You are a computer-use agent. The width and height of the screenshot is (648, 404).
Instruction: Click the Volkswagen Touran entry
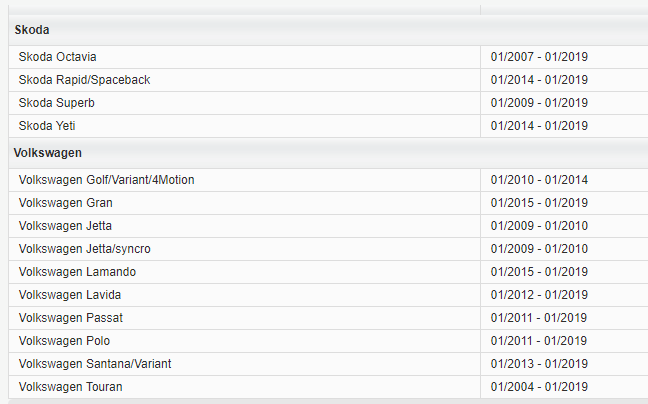coord(328,387)
